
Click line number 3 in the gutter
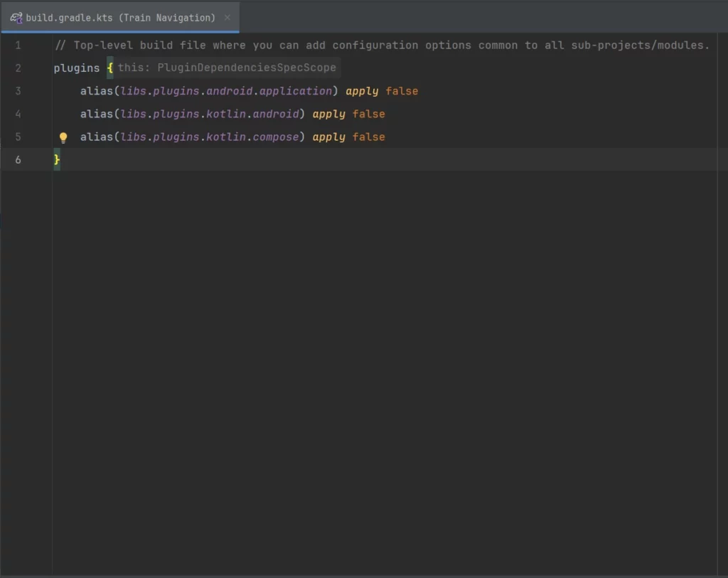click(18, 91)
